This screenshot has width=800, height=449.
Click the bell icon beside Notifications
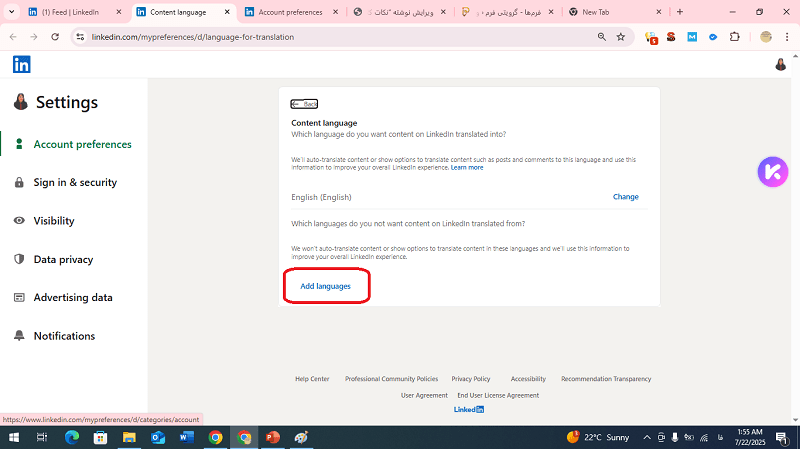[19, 336]
